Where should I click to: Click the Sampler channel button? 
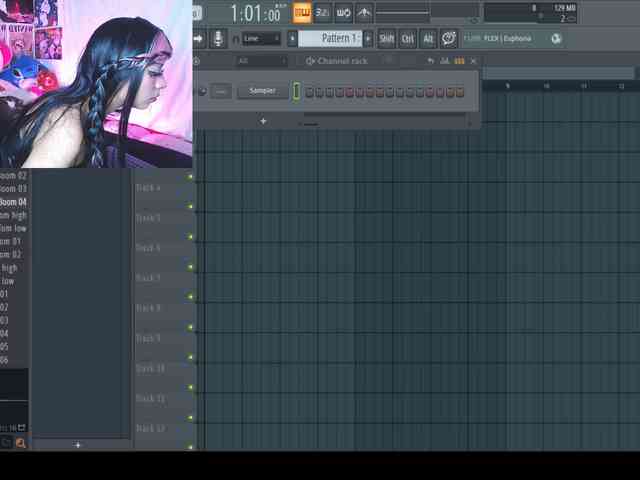pos(262,91)
